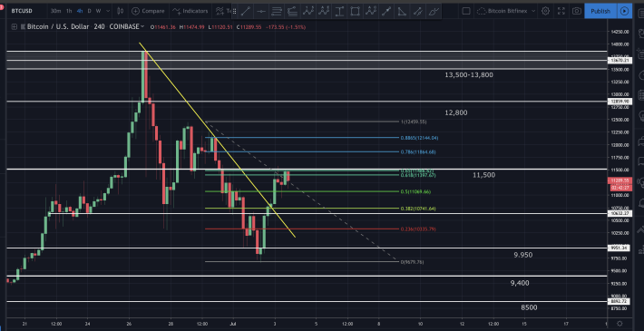
Task: Click the 10633.27 price axis tag
Action: 620,213
